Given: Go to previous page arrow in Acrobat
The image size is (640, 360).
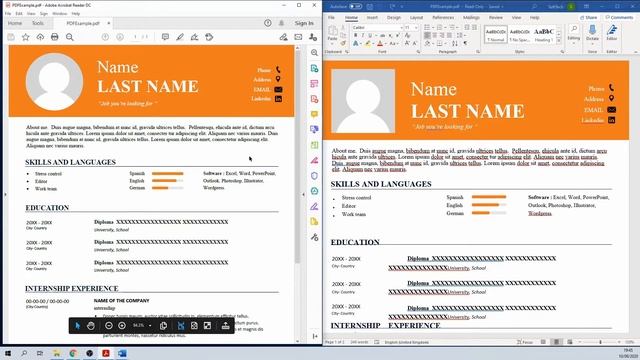Looking at the screenshot, I should pyautogui.click(x=105, y=37).
